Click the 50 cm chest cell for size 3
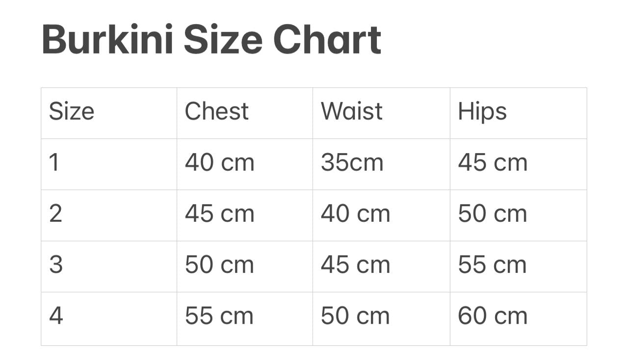The width and height of the screenshot is (628, 364). click(245, 266)
